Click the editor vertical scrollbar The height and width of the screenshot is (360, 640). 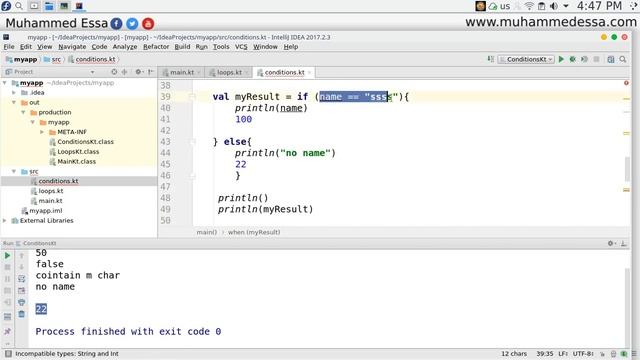(627, 169)
